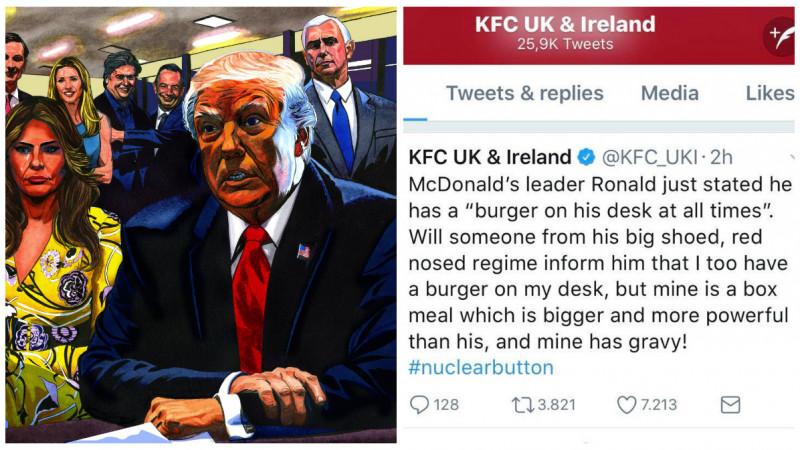Viewport: 800px width, 450px height.
Task: Click the KFC UK & Ireland header title
Action: click(565, 24)
